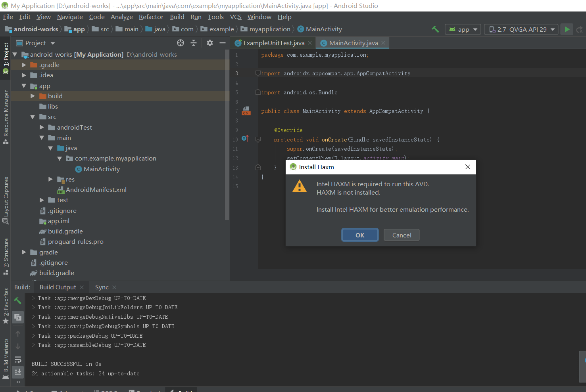
Task: Click Cancel in the Install Haxm dialog
Action: tap(402, 235)
